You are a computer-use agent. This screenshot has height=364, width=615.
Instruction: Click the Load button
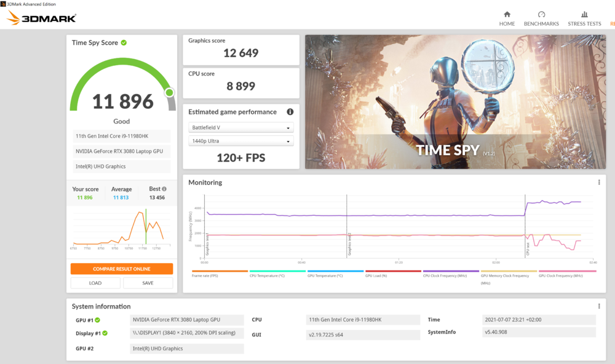pyautogui.click(x=95, y=283)
